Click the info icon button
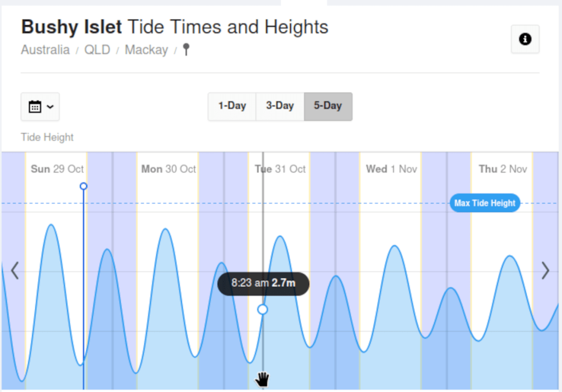 point(525,39)
